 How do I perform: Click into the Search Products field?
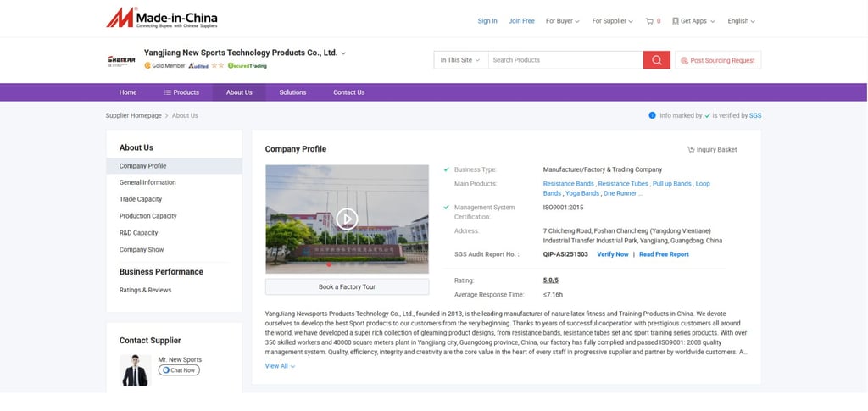565,60
